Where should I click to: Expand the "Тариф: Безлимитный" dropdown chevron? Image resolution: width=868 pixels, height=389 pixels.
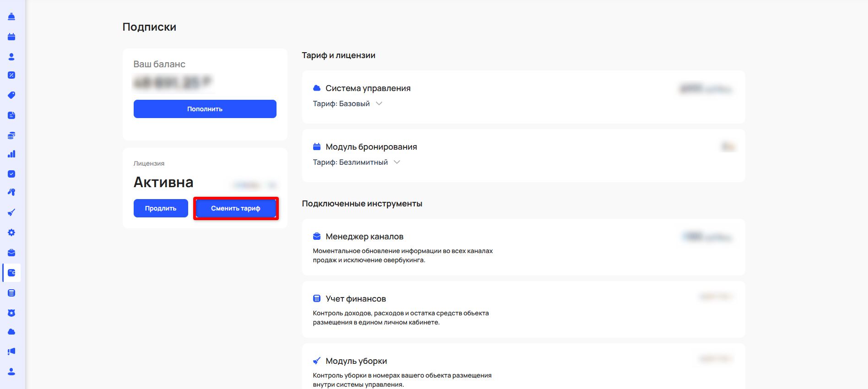coord(397,162)
